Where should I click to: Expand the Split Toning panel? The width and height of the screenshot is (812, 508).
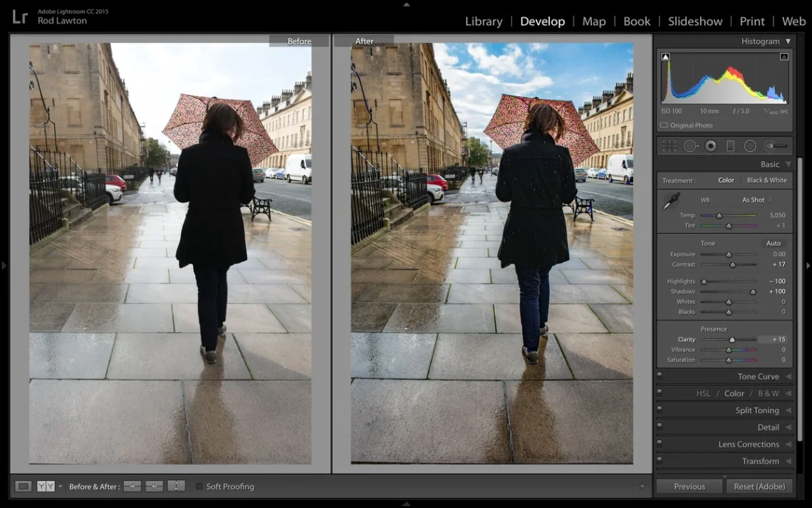(788, 410)
